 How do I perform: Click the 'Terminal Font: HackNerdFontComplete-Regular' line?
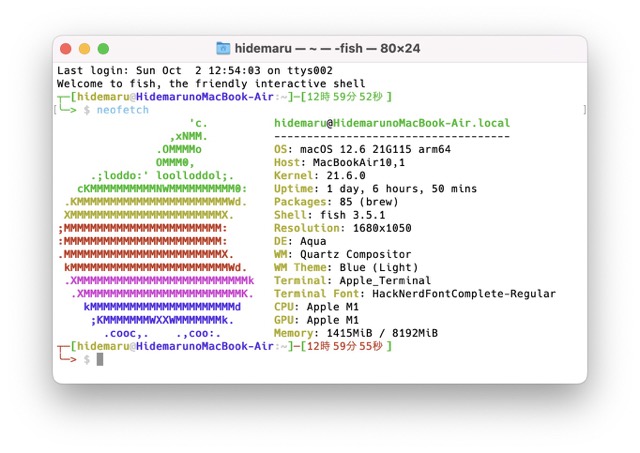pos(415,293)
